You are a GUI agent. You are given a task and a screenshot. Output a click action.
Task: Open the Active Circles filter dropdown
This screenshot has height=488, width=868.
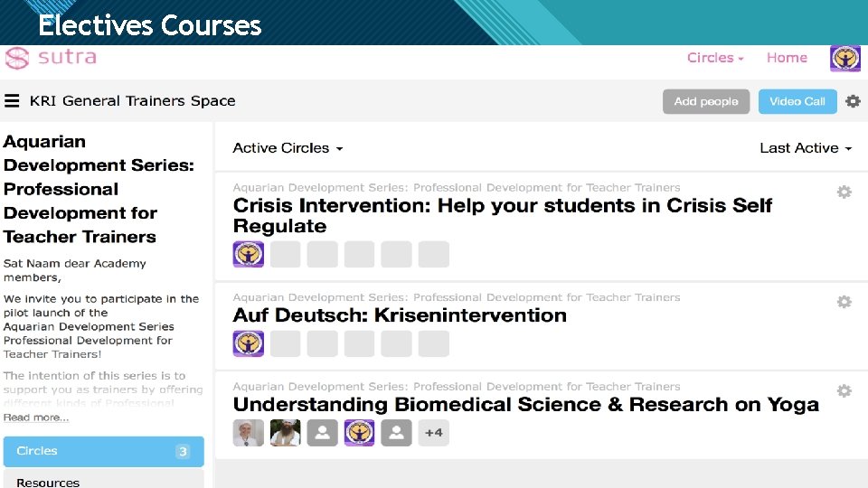[288, 148]
